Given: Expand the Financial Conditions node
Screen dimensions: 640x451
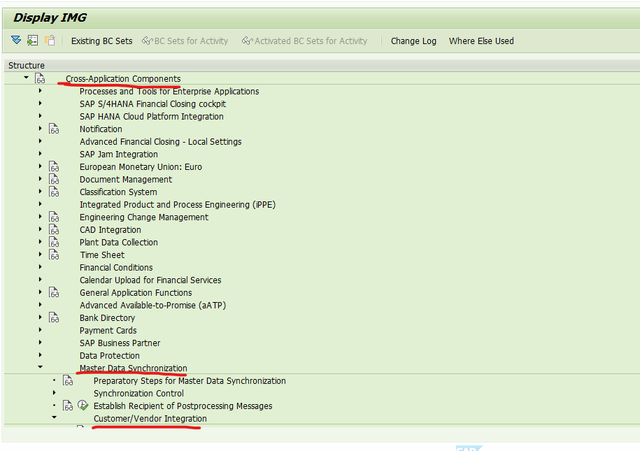Looking at the screenshot, I should point(40,267).
